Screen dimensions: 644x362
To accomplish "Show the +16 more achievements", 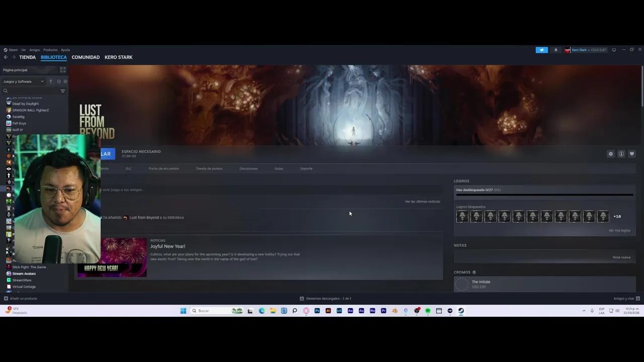I will [x=617, y=217].
